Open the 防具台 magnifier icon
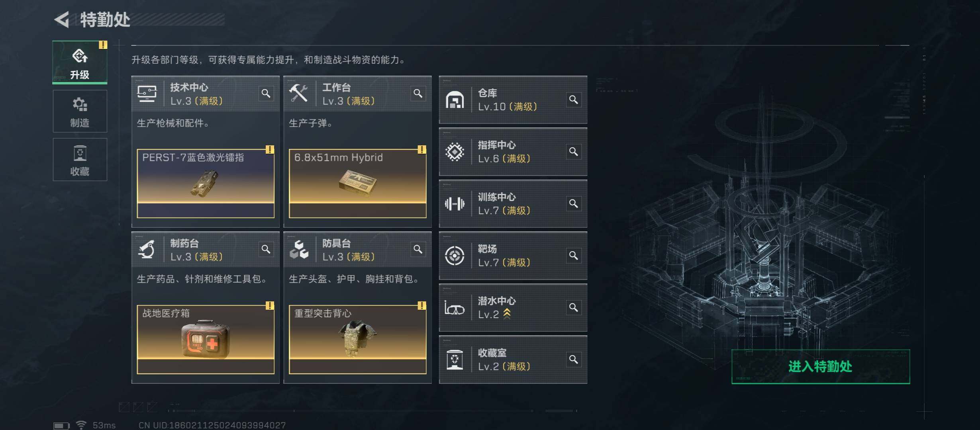This screenshot has height=430, width=980. 418,249
